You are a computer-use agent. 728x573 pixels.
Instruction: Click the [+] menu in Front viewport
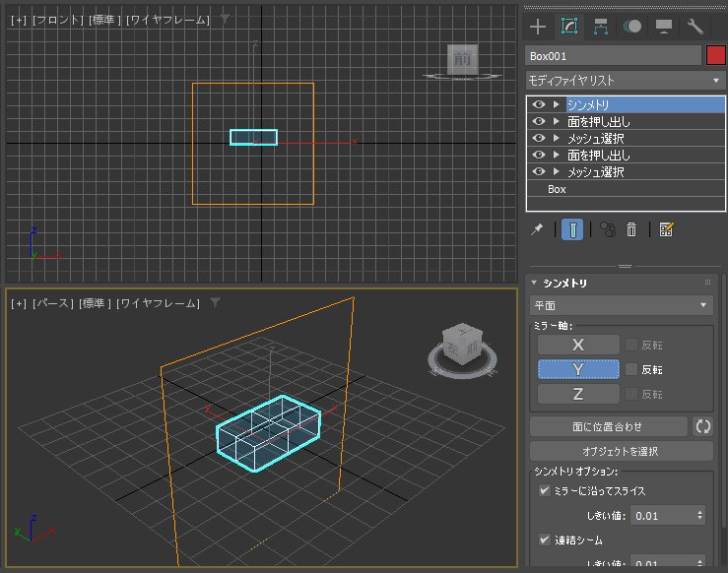19,20
